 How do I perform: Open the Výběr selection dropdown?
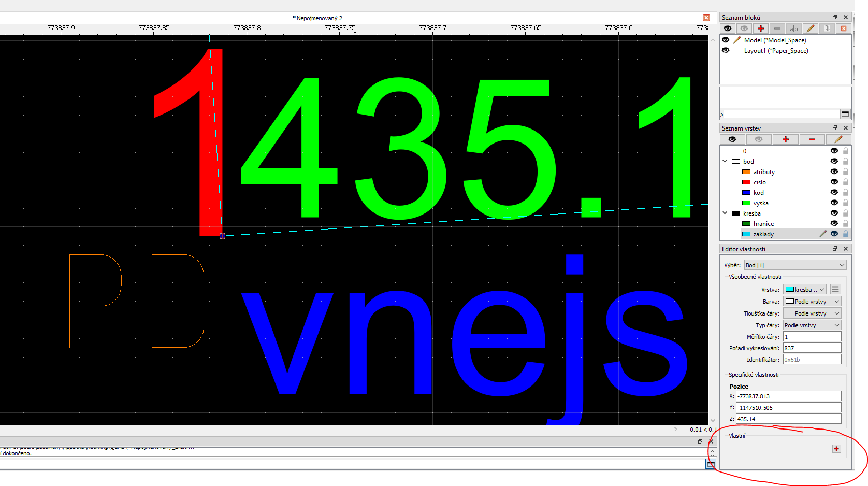point(795,265)
